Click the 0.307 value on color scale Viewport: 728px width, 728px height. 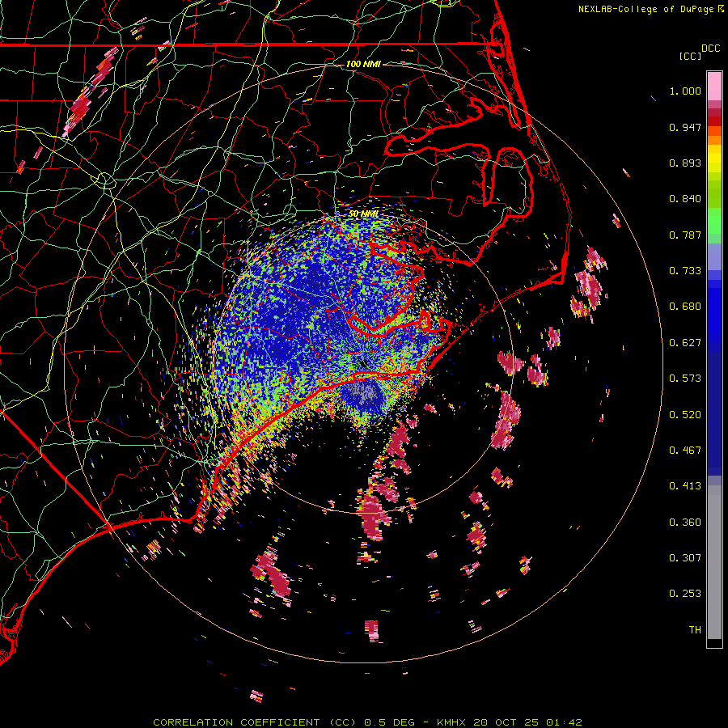coord(685,558)
